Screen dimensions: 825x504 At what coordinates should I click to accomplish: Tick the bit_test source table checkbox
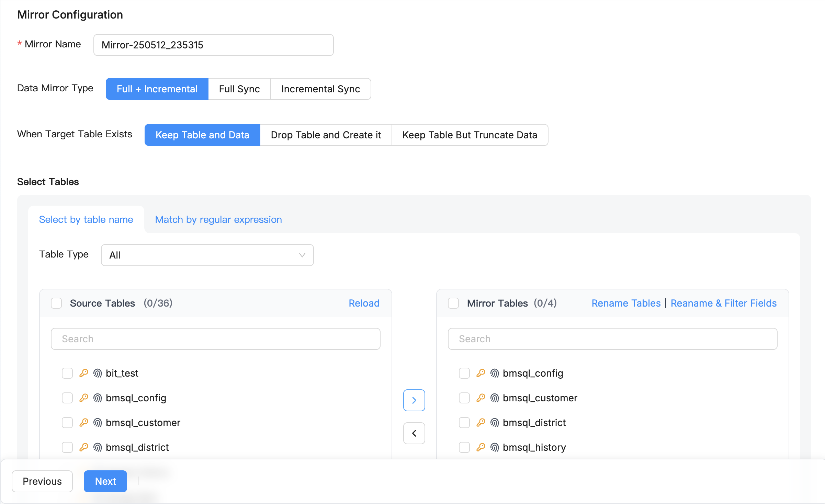coord(67,373)
